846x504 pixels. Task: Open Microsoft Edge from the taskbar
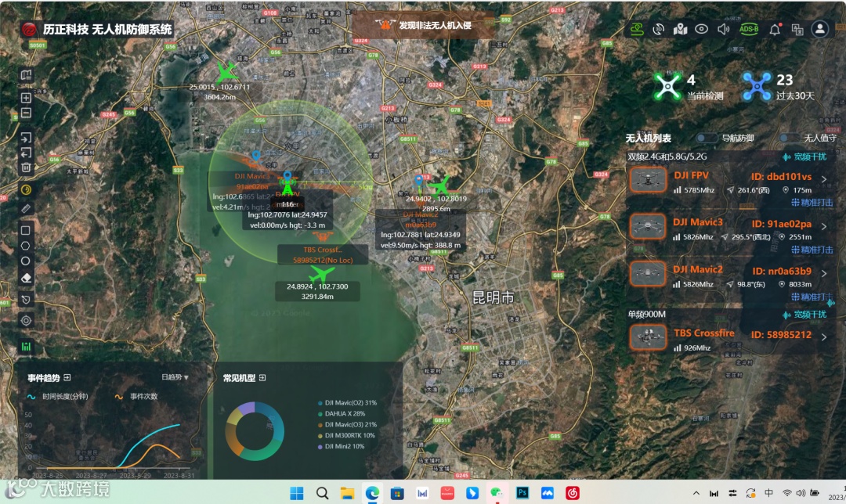click(372, 493)
